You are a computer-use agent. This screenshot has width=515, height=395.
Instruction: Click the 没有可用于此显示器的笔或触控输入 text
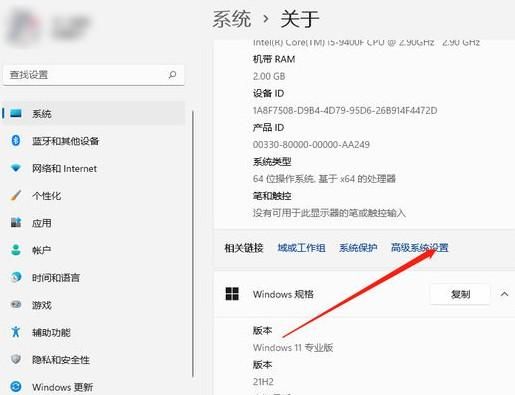(329, 213)
